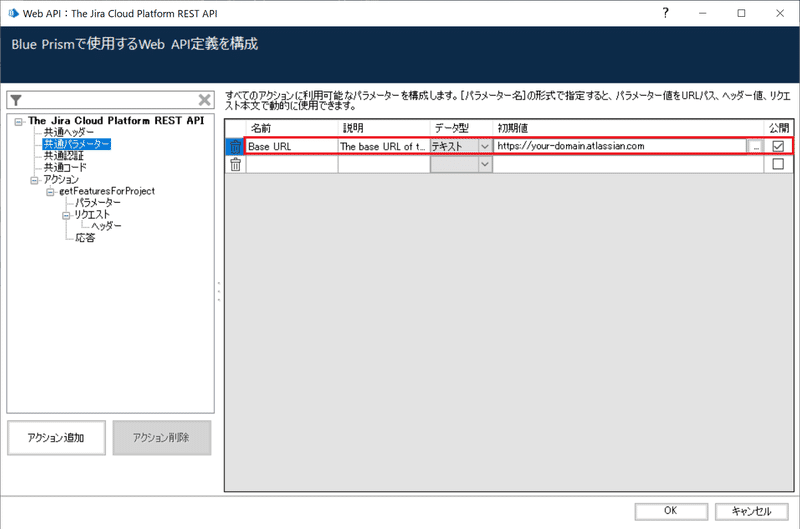Image resolution: width=800 pixels, height=529 pixels.
Task: Minimize the Web API dialog window
Action: click(703, 13)
